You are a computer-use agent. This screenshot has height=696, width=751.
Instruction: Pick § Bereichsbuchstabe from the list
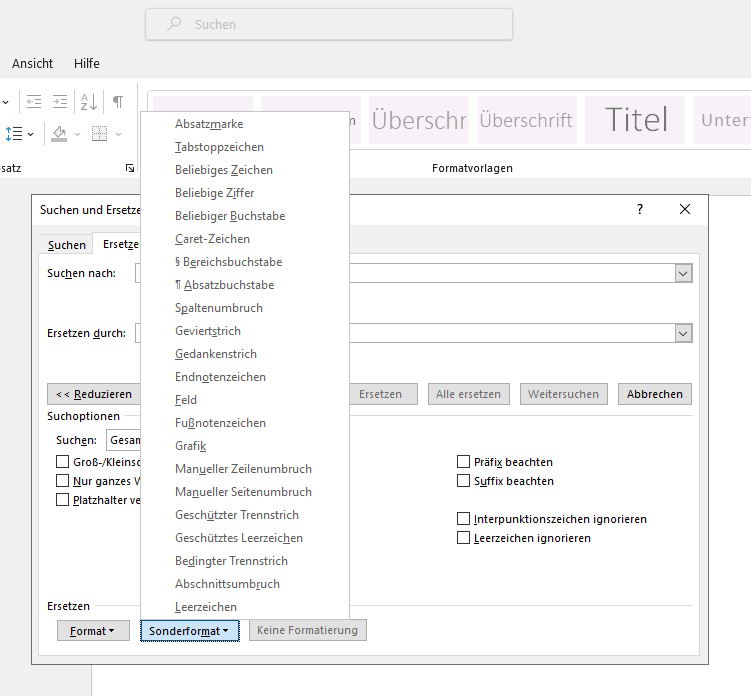coord(245,262)
